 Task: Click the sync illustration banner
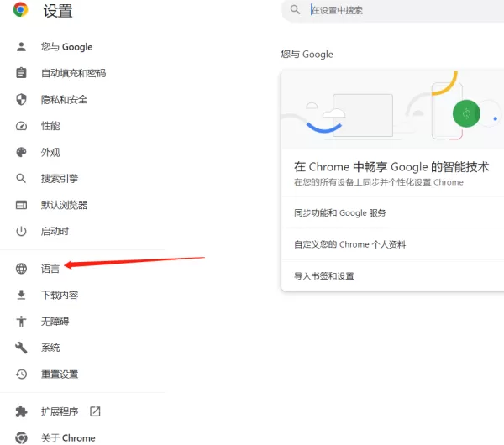point(393,109)
